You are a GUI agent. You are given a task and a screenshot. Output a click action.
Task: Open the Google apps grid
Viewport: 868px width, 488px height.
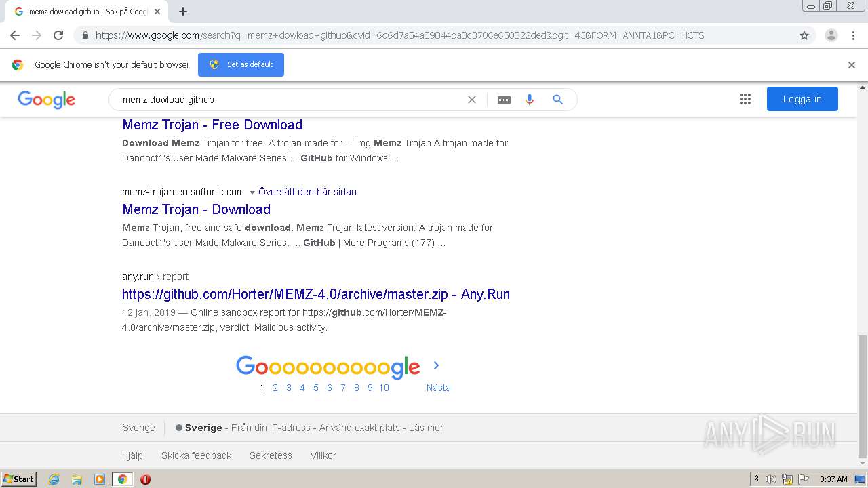(x=745, y=99)
